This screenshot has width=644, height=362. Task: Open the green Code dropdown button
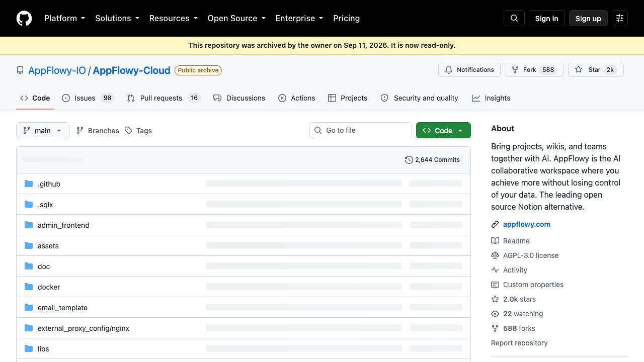pos(443,130)
